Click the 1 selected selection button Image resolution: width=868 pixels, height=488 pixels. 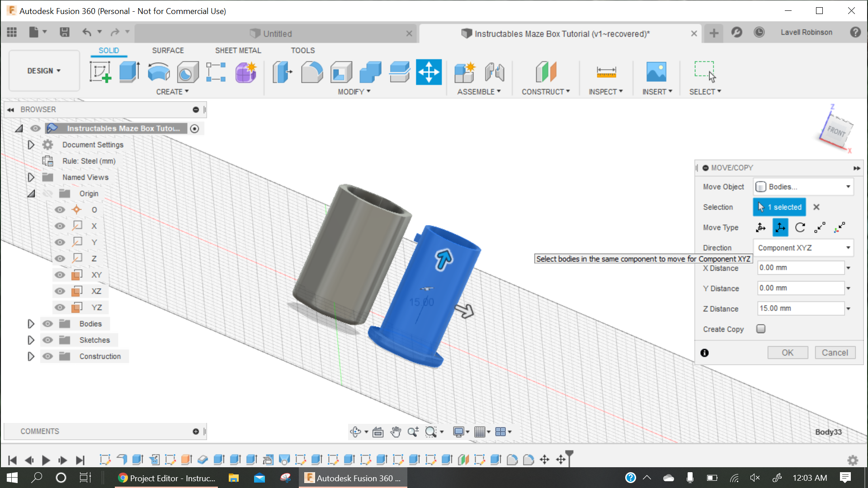(779, 207)
